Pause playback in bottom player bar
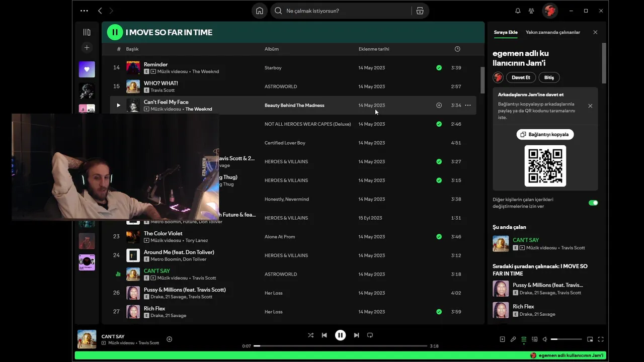 [341, 335]
